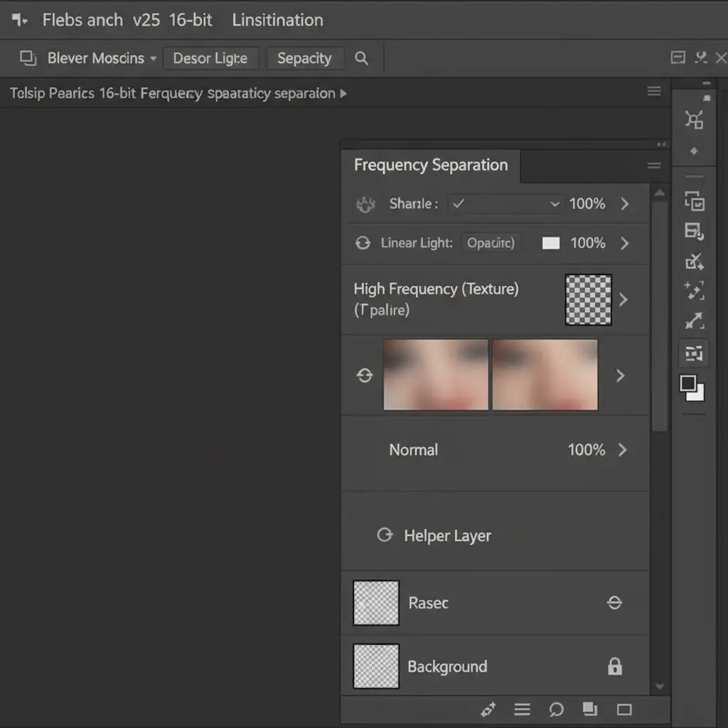Click the new layer rectangle icon at bottom

(x=624, y=709)
